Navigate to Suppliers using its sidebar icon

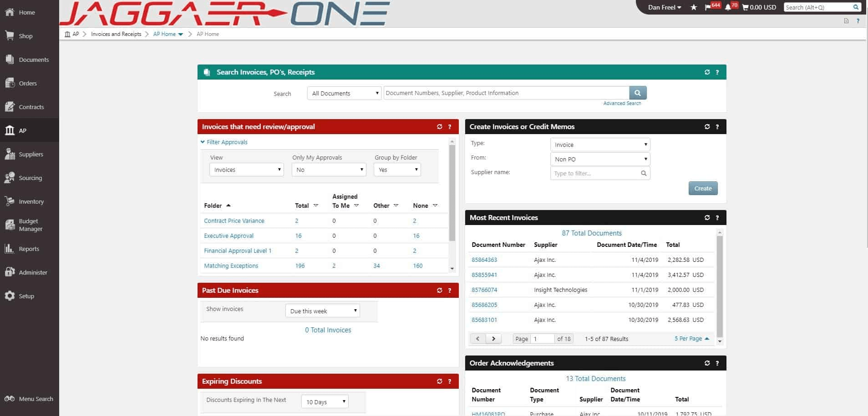30,154
